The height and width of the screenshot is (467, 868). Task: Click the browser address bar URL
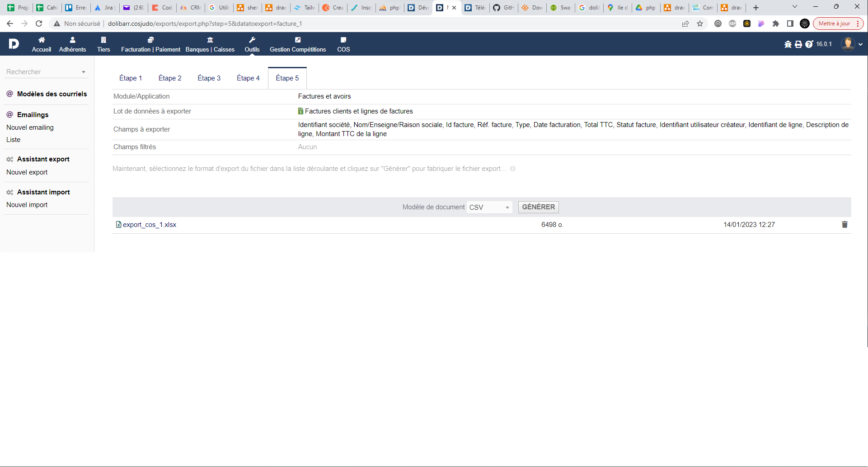click(x=205, y=24)
